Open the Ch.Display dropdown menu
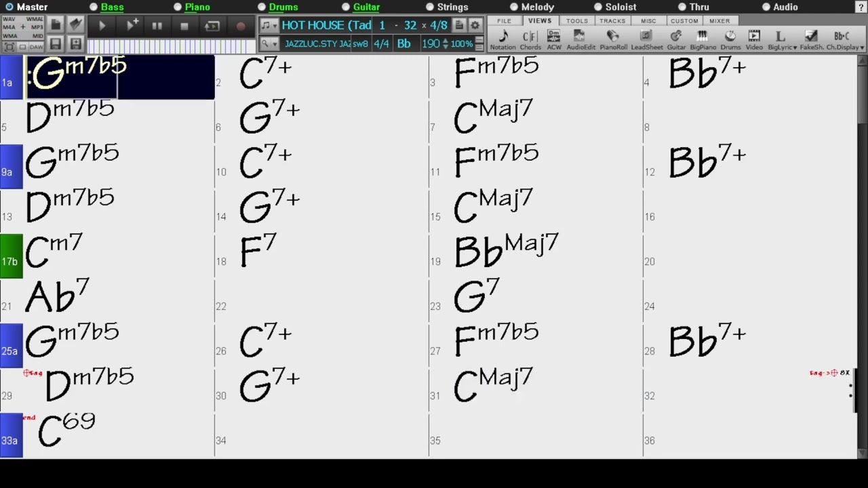 (x=845, y=39)
